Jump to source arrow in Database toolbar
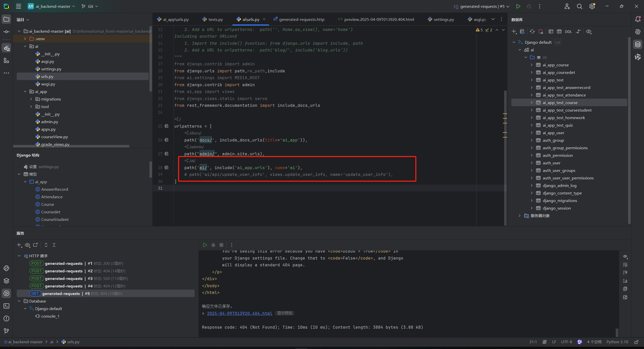The image size is (644, 349). 578,32
